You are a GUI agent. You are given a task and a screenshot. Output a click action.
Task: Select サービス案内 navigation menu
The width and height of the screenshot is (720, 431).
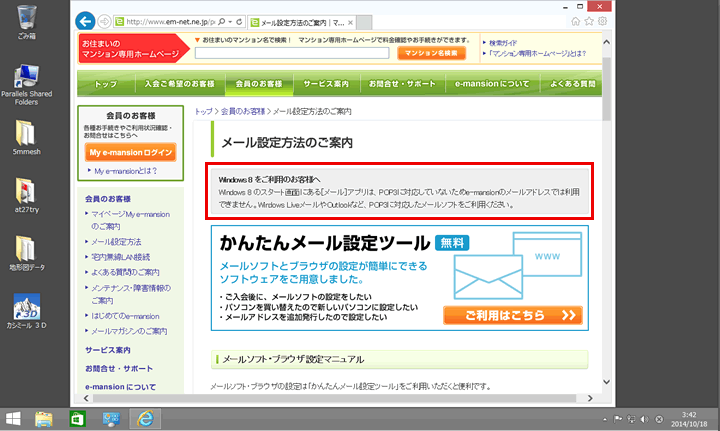(326, 84)
